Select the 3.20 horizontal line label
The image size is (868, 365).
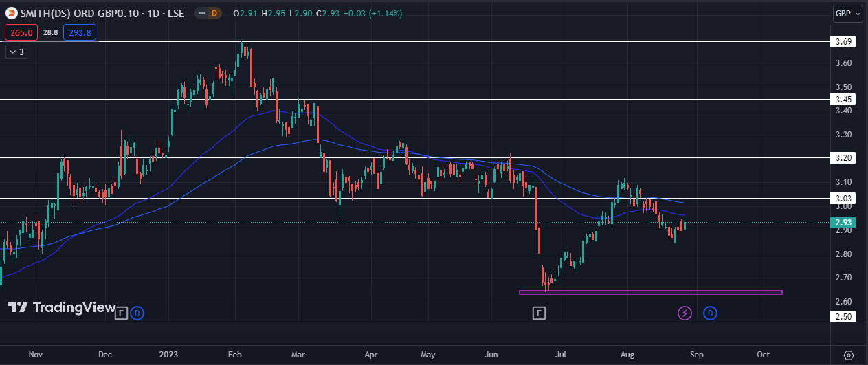[x=843, y=157]
